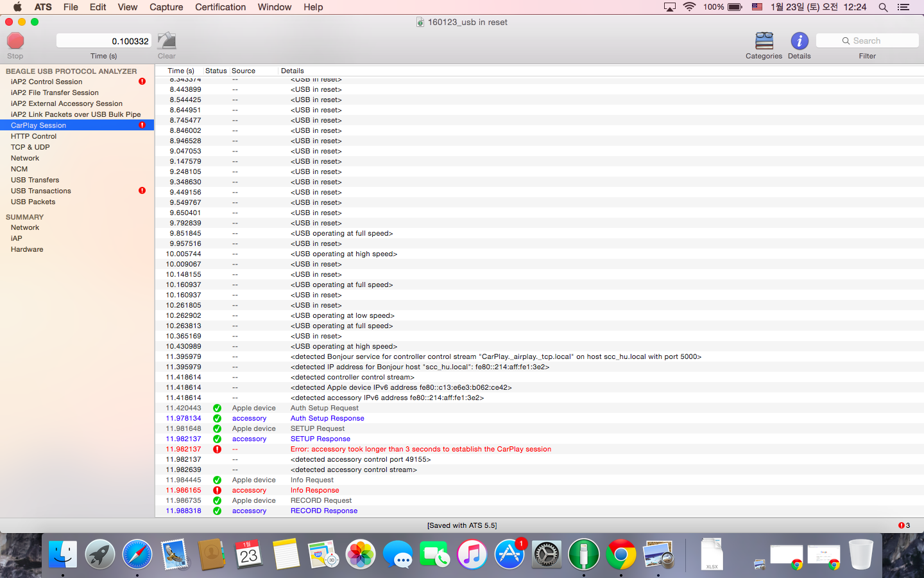Screen dimensions: 924x578
Task: Select the RECORD Request row
Action: tap(539, 500)
